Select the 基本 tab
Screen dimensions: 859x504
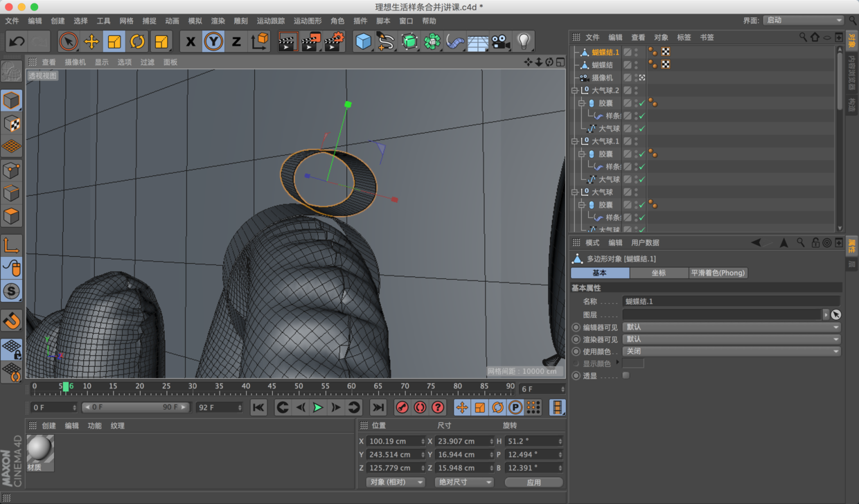click(x=600, y=273)
